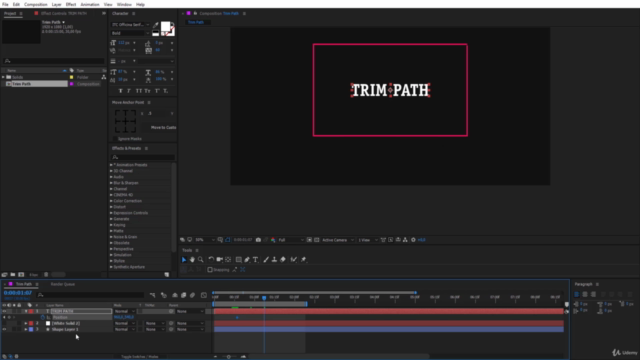
Task: Select the Puppet Pin tool
Action: click(304, 260)
